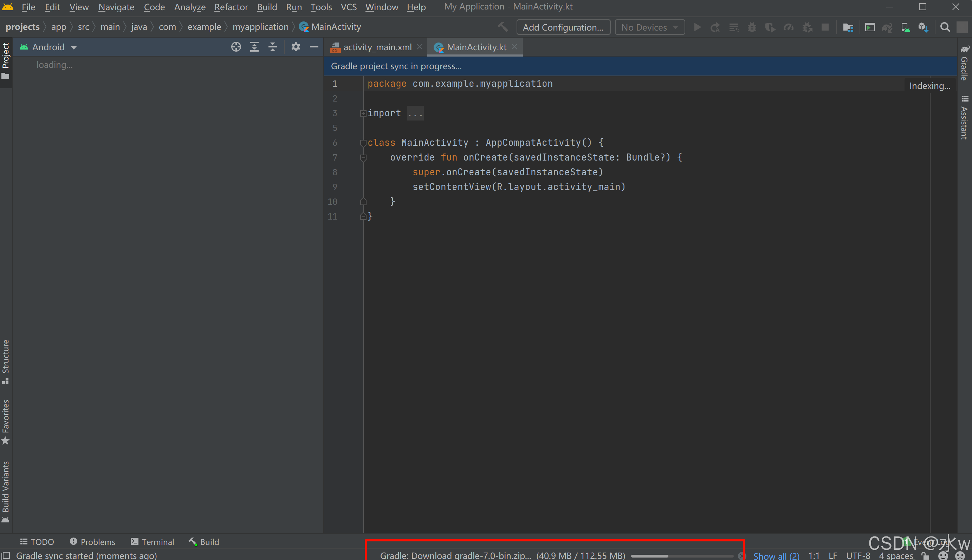Click the Sync Project with Gradle icon
This screenshot has width=972, height=560.
pyautogui.click(x=887, y=27)
